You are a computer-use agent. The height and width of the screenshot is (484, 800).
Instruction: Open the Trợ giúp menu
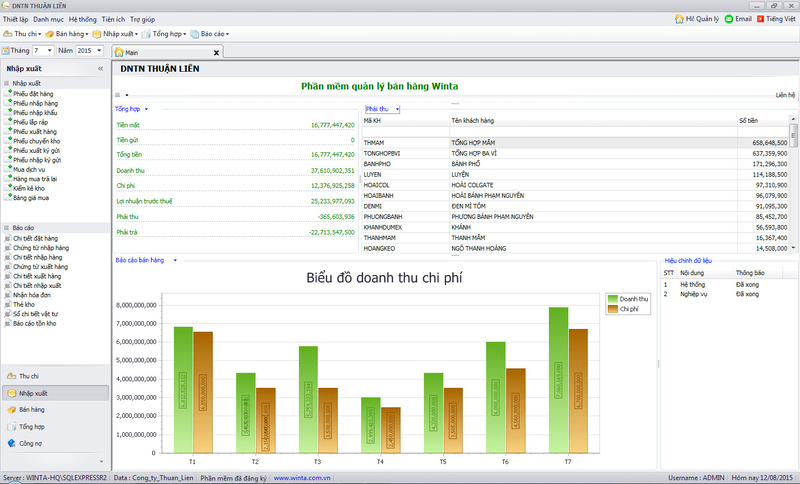click(142, 19)
